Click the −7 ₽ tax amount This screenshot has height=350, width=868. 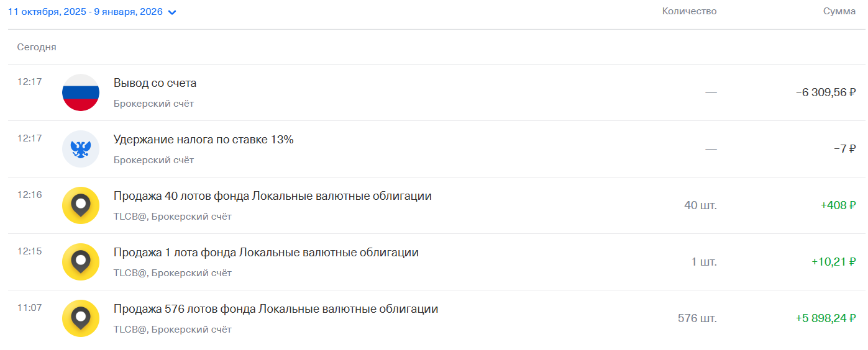(x=844, y=149)
